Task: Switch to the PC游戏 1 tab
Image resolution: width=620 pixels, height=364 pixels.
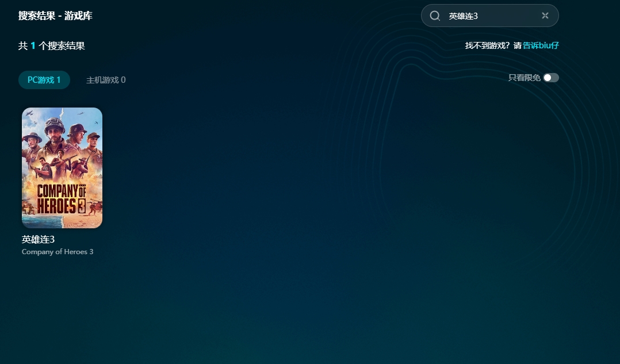Action: click(44, 80)
